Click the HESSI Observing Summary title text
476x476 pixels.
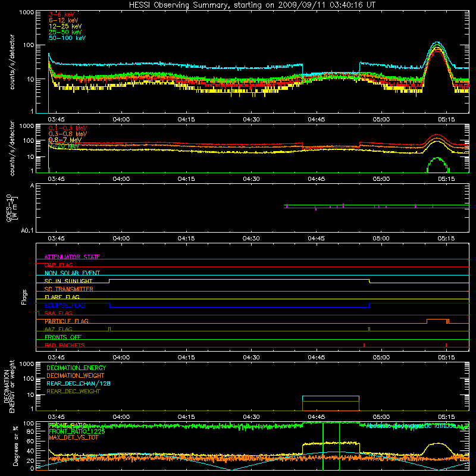(x=252, y=5)
